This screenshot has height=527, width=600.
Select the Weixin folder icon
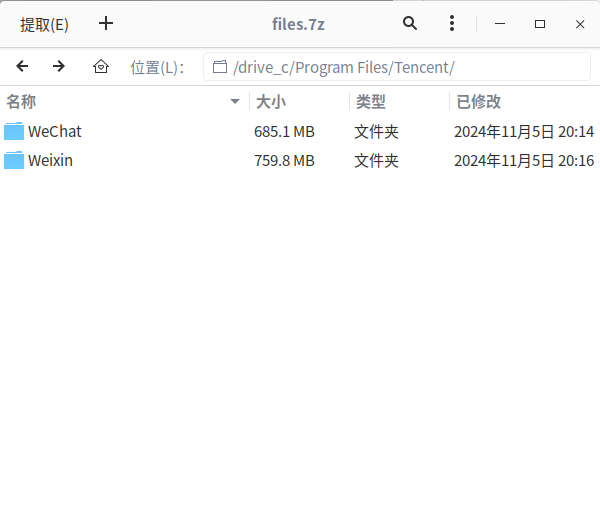point(14,160)
